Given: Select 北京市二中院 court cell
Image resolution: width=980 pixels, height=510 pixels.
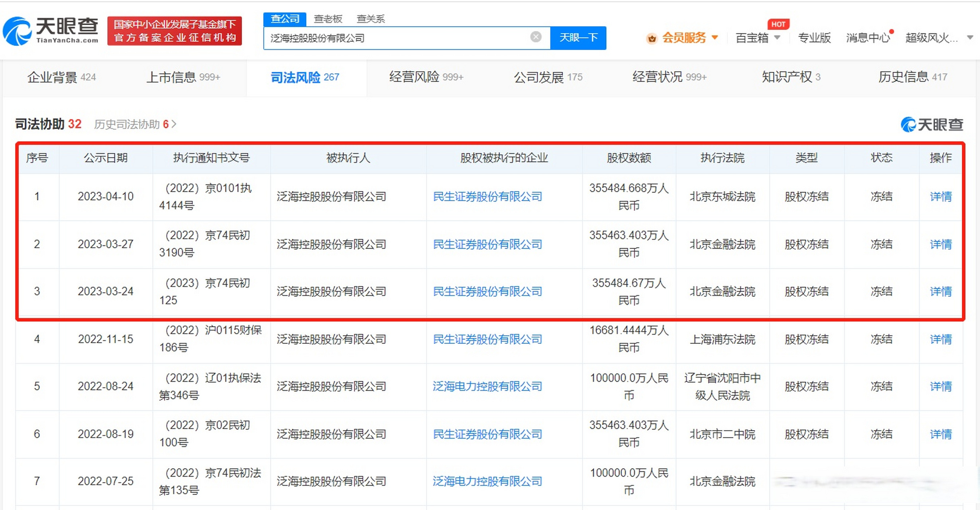Looking at the screenshot, I should point(723,434).
